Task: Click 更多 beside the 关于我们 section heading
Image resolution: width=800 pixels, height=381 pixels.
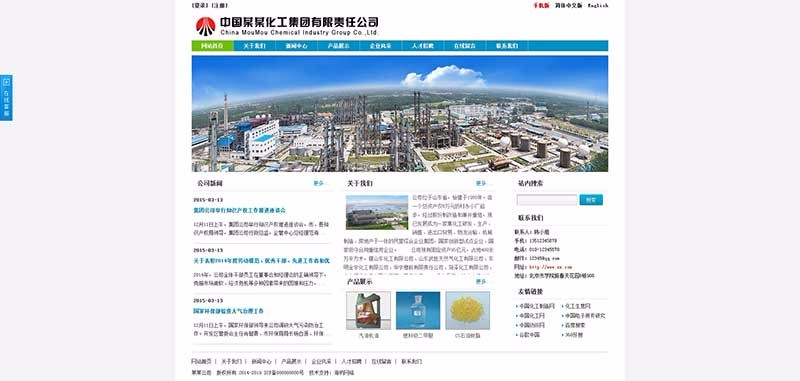Action: click(x=481, y=183)
